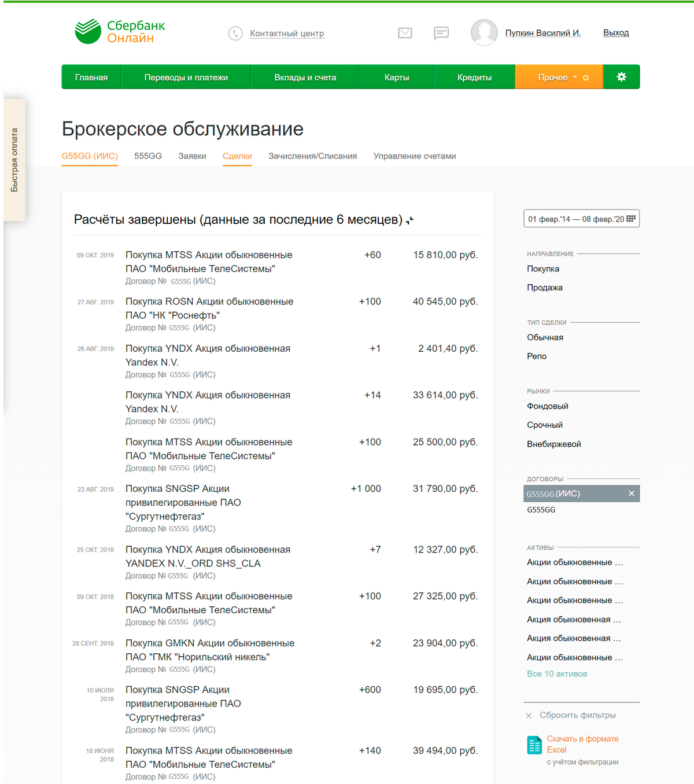Open settings via the gear icon
Screen dimensions: 694x784
[x=621, y=77]
